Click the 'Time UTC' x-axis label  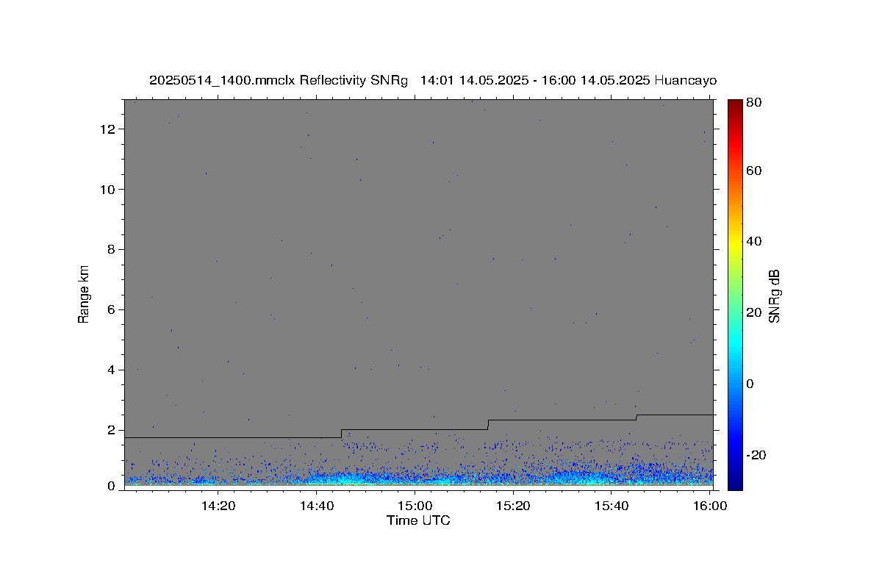point(418,520)
